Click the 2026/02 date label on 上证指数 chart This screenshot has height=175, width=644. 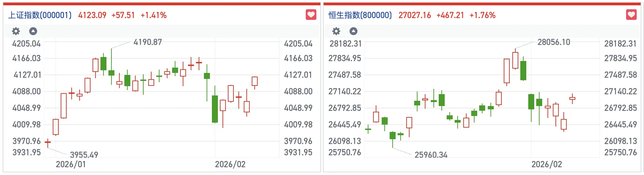[230, 164]
